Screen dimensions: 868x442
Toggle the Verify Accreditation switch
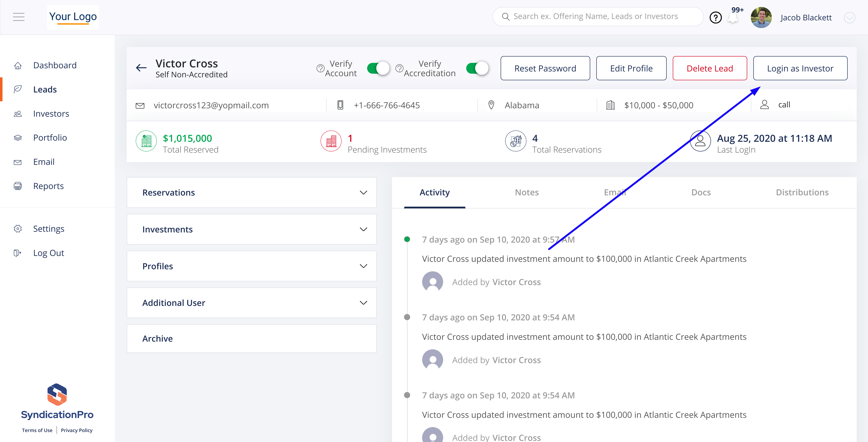point(477,68)
